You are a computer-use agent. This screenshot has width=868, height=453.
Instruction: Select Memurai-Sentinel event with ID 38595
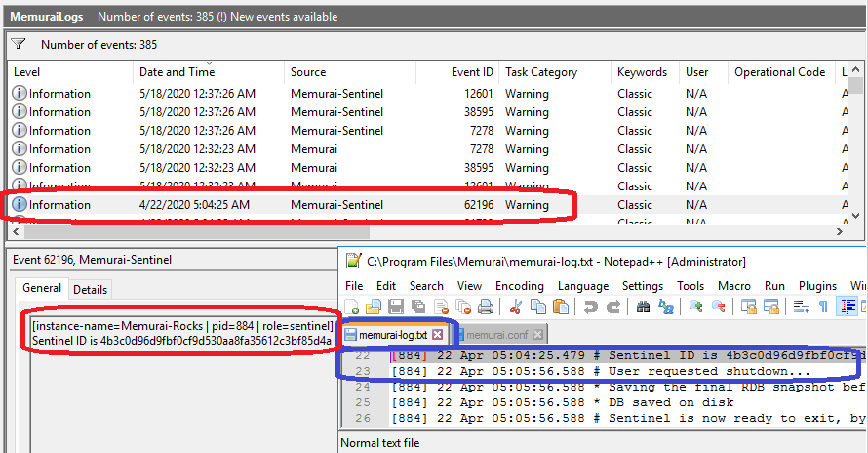point(429,112)
